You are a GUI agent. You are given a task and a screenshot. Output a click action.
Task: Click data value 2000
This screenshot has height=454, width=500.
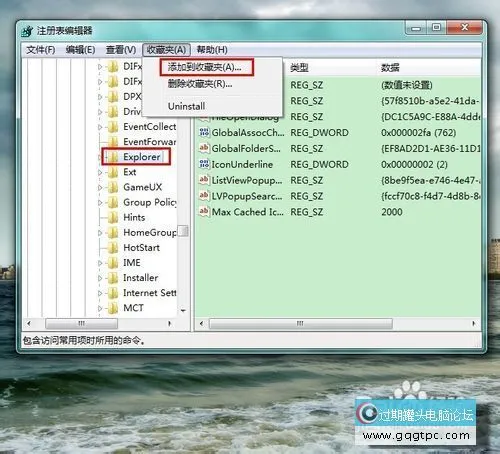click(392, 212)
